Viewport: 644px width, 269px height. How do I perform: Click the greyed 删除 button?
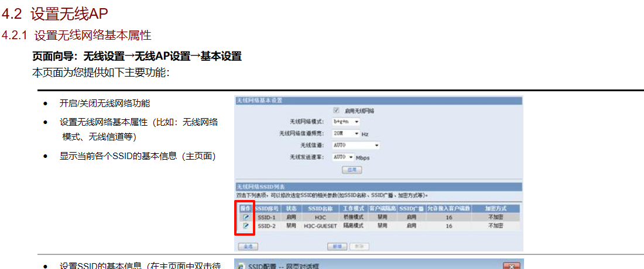359,246
